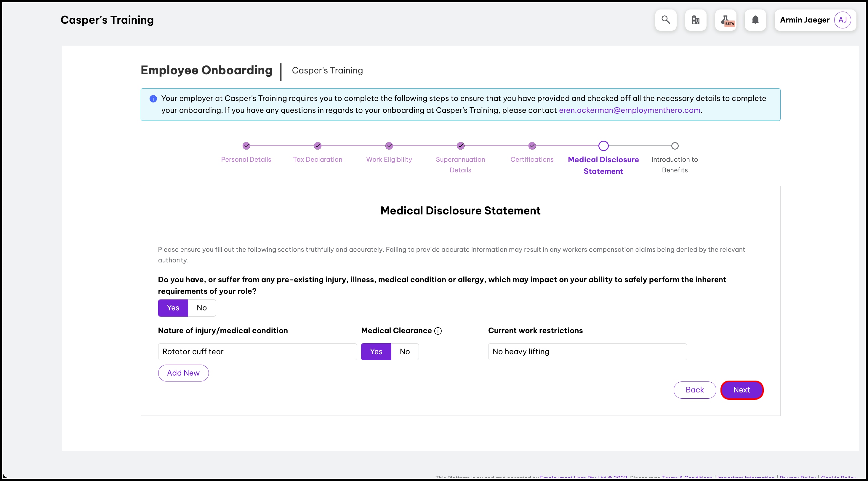Click the AJ avatar circle
The height and width of the screenshot is (481, 868).
[843, 20]
